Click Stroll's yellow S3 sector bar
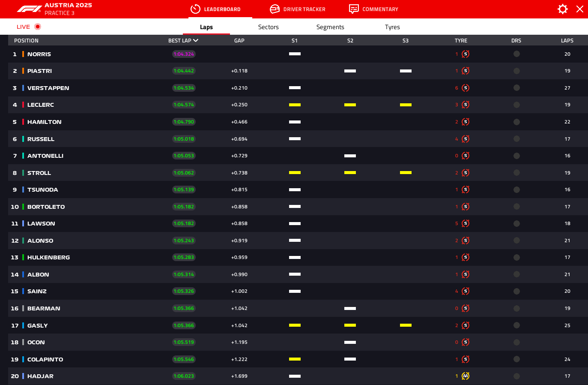The height and width of the screenshot is (385, 588). pyautogui.click(x=406, y=173)
